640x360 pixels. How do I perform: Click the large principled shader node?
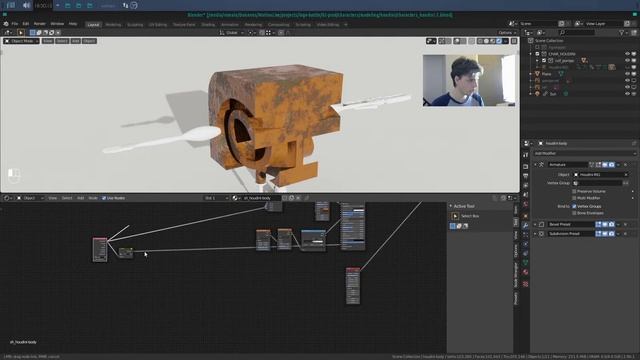[x=353, y=227]
